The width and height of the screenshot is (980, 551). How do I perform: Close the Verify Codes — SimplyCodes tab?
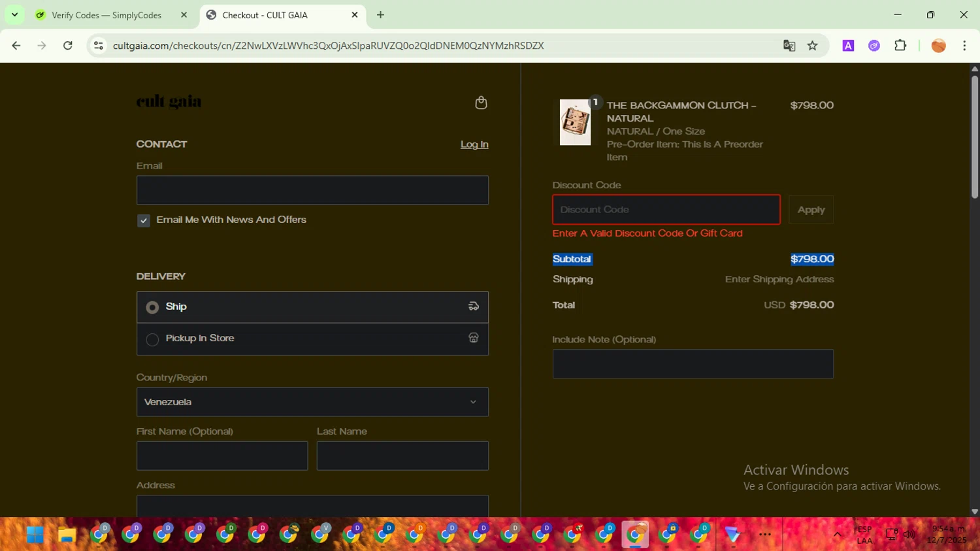point(184,14)
